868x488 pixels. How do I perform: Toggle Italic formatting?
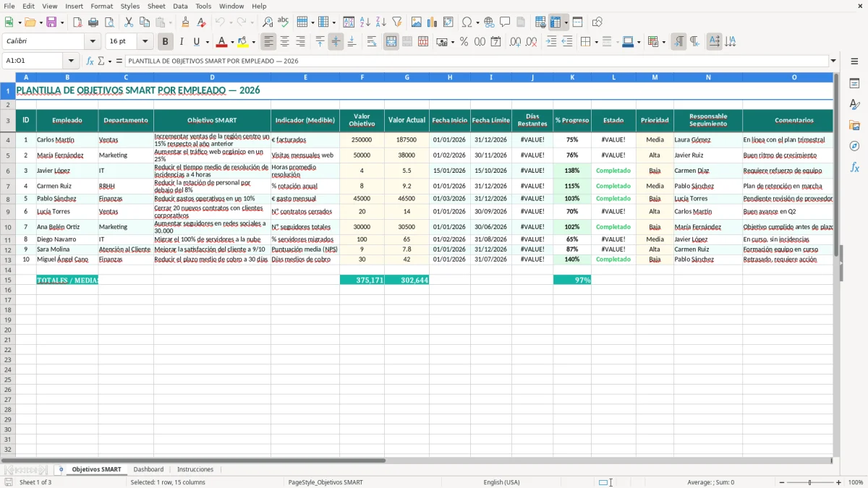(181, 42)
